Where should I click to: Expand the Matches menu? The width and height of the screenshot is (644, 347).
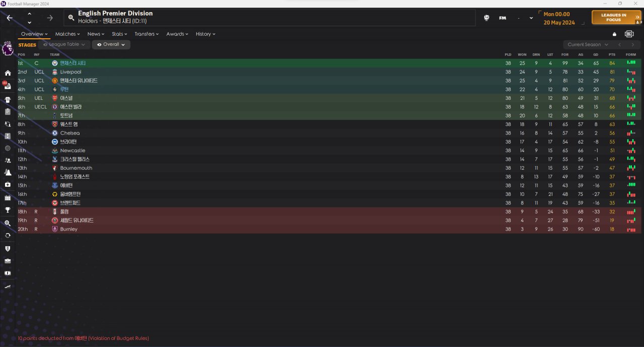[x=68, y=34]
